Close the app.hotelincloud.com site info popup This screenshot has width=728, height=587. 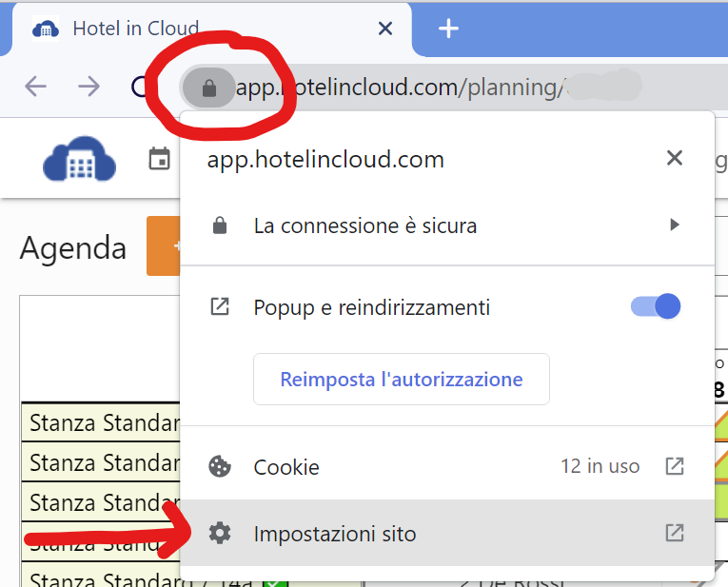pyautogui.click(x=675, y=158)
